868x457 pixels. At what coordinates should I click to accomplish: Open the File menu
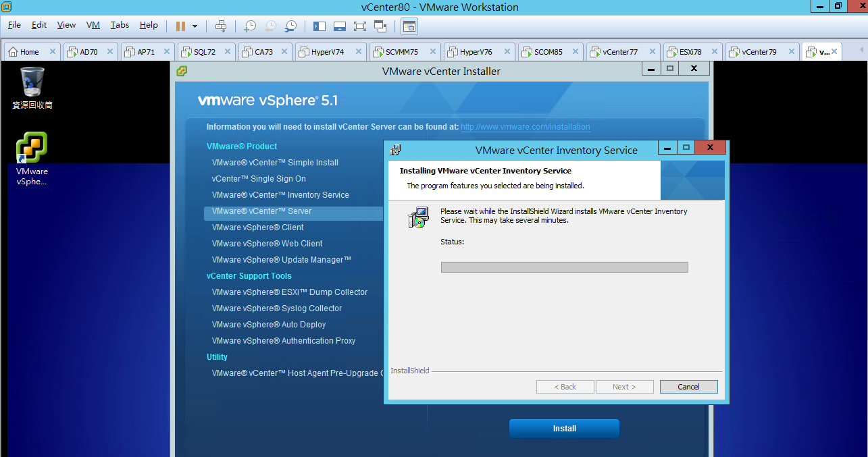tap(14, 25)
